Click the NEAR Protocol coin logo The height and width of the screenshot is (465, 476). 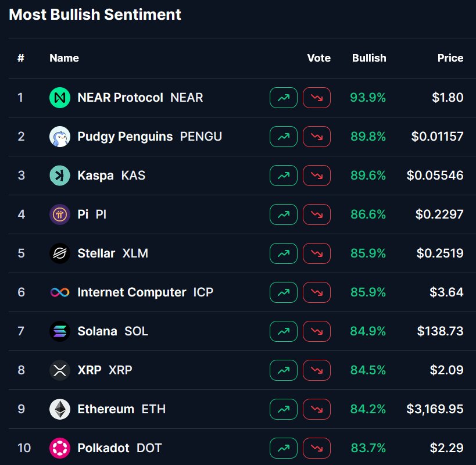coord(60,98)
